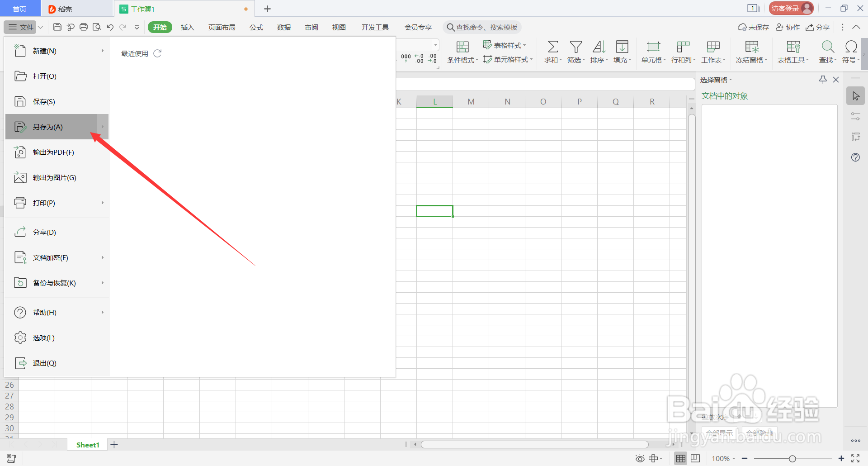This screenshot has width=868, height=466.
Task: Click the 全部显示 button
Action: 719,433
